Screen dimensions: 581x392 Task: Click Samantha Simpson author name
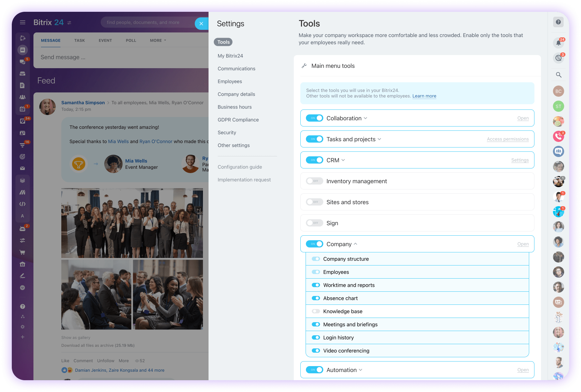pyautogui.click(x=83, y=103)
